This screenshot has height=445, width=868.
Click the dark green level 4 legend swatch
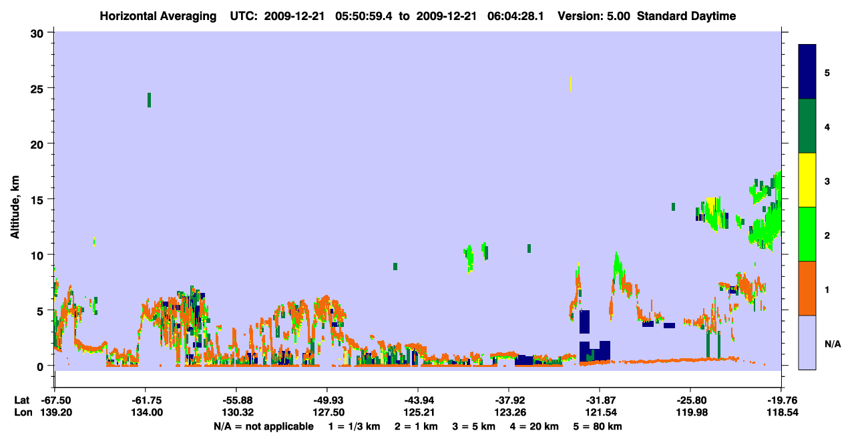[807, 126]
